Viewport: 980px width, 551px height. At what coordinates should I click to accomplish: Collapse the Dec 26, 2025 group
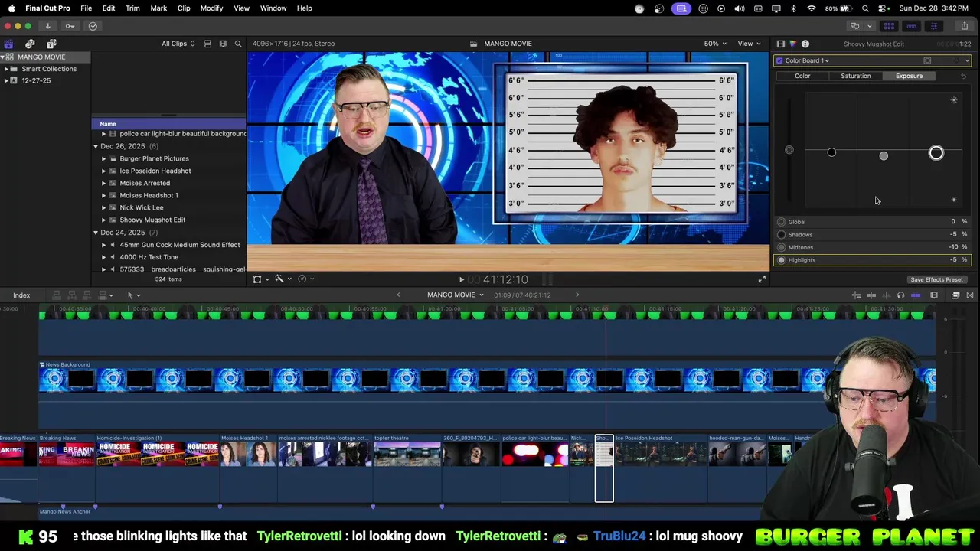pos(96,146)
